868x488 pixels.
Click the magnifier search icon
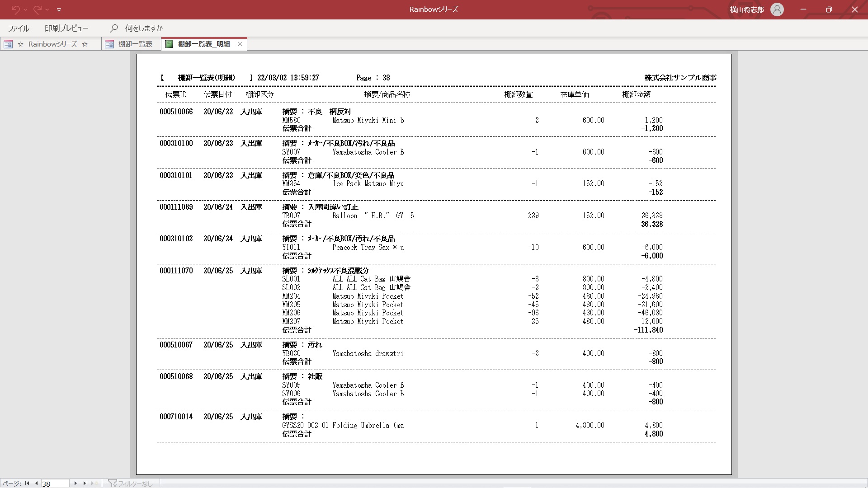[x=114, y=28]
